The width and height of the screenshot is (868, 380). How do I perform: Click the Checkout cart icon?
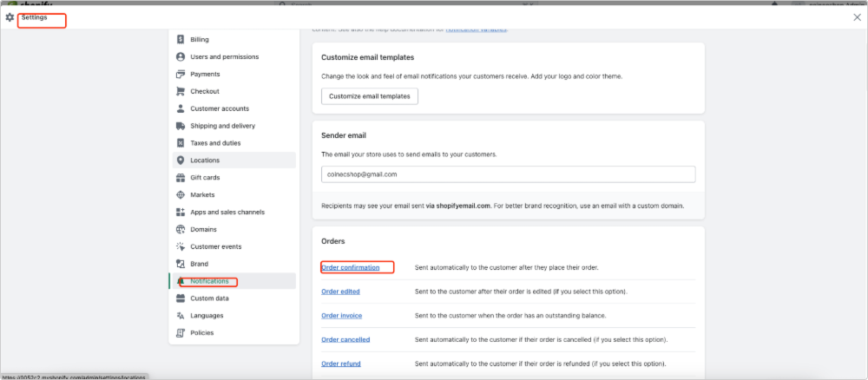tap(181, 92)
